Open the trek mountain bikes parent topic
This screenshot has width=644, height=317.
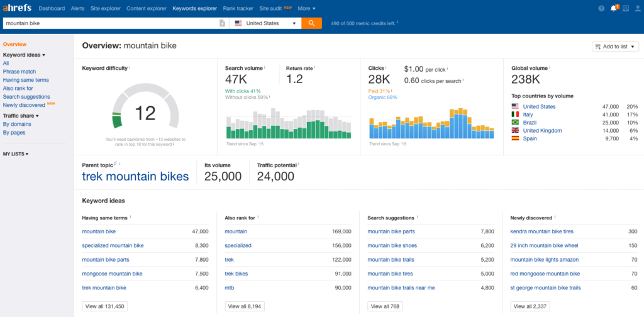[x=136, y=177]
